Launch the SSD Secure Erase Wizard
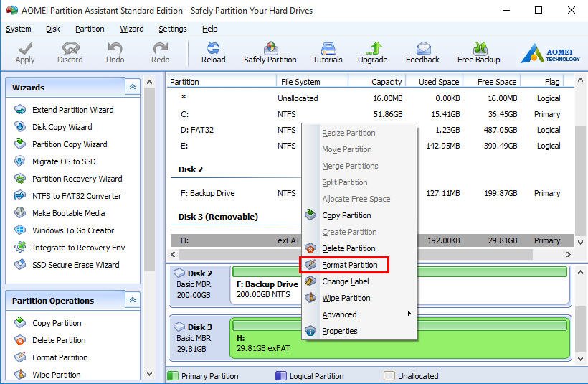The image size is (588, 384). [76, 265]
